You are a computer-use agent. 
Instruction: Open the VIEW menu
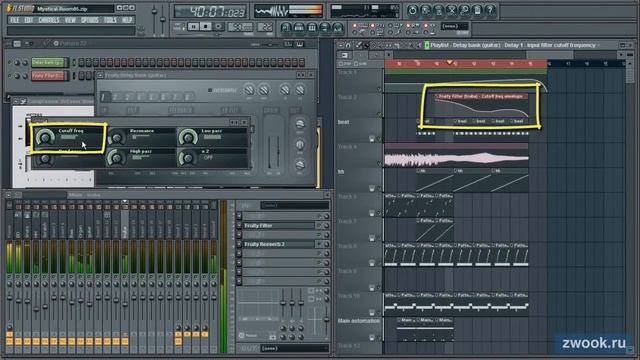point(70,20)
